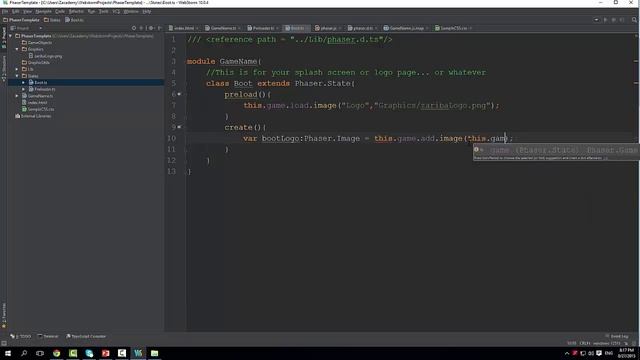This screenshot has height=360, width=640.
Task: Toggle the Project side tool tab
Action: point(4,38)
